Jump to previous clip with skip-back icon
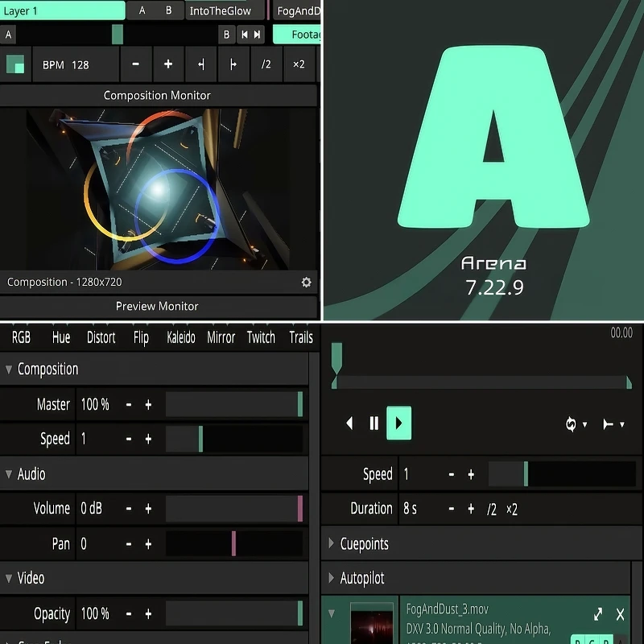This screenshot has width=644, height=644. pos(245,35)
